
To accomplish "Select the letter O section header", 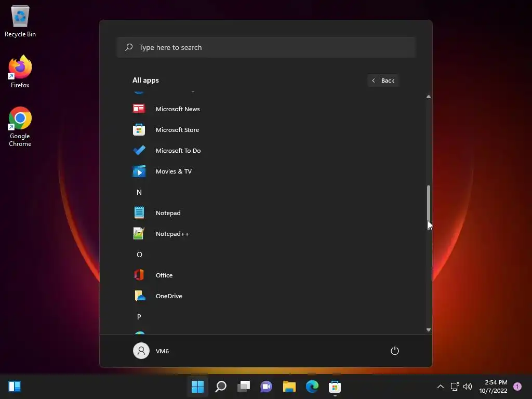I will [139, 255].
